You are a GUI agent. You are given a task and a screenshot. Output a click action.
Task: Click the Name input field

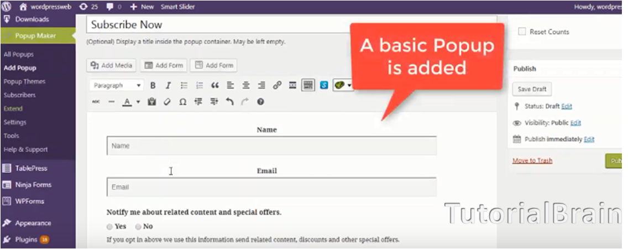coord(271,146)
